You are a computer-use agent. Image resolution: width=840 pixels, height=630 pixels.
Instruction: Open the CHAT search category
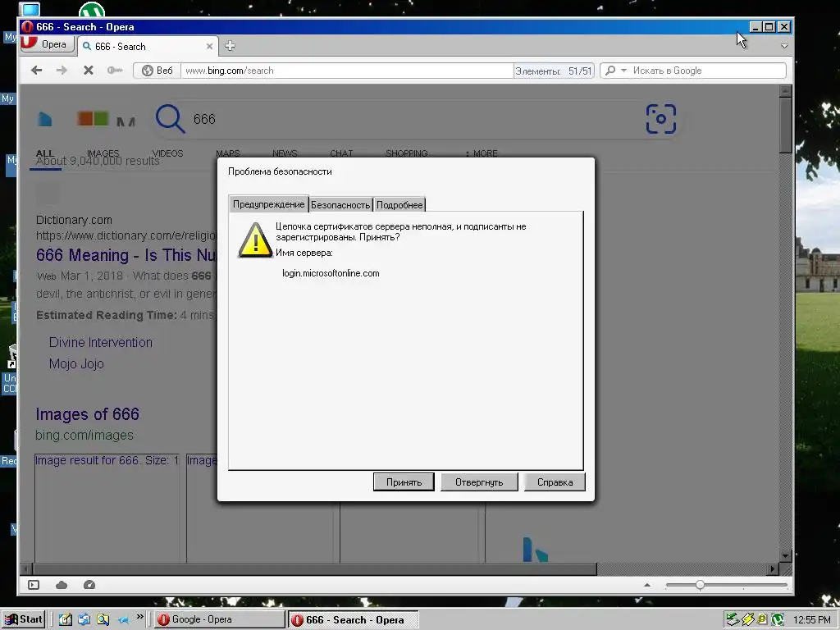point(341,153)
